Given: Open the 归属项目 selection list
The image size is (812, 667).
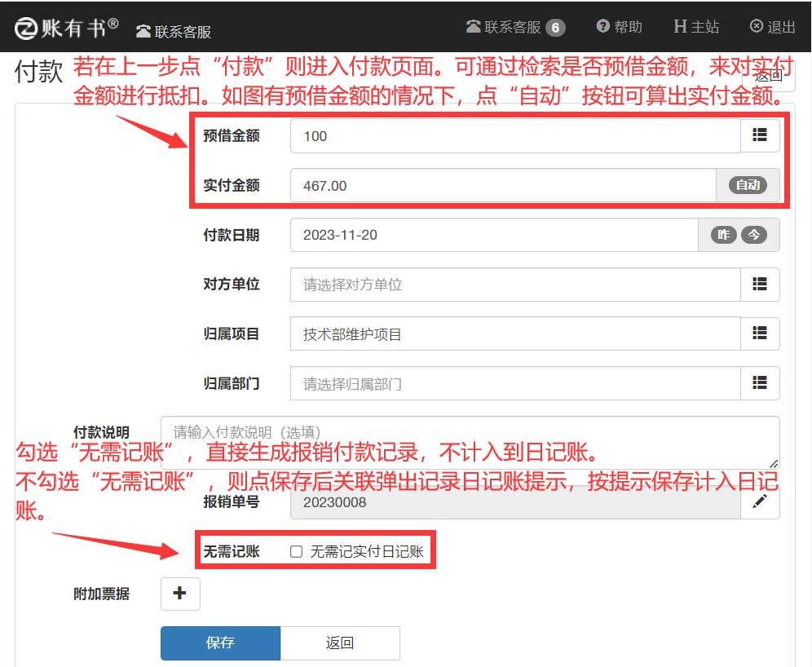Looking at the screenshot, I should [760, 333].
